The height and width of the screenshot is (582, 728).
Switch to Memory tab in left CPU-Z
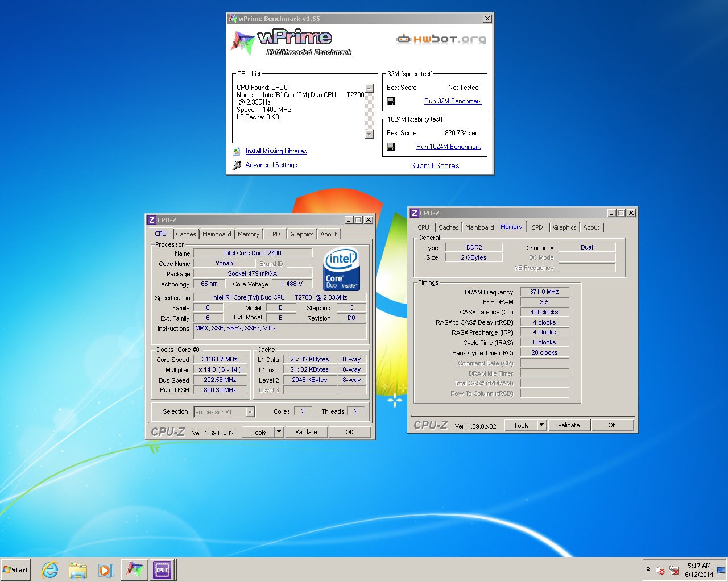[x=249, y=234]
